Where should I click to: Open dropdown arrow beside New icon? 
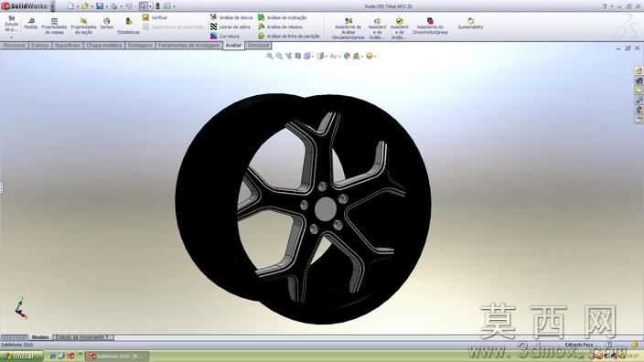(x=77, y=6)
